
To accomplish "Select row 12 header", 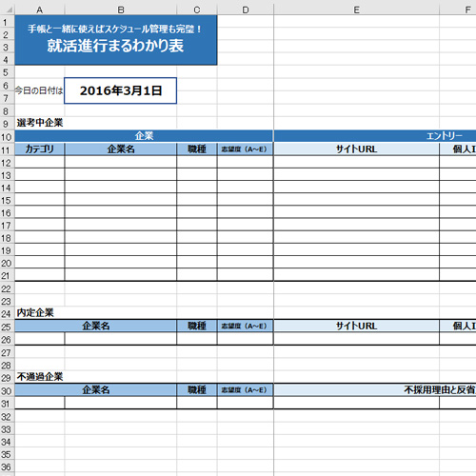I will point(7,163).
